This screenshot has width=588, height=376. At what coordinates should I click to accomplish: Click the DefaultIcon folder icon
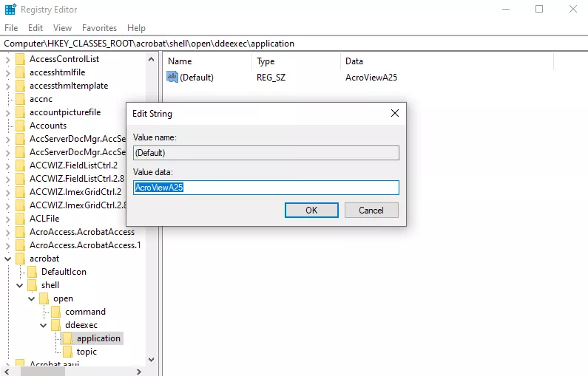[33, 272]
